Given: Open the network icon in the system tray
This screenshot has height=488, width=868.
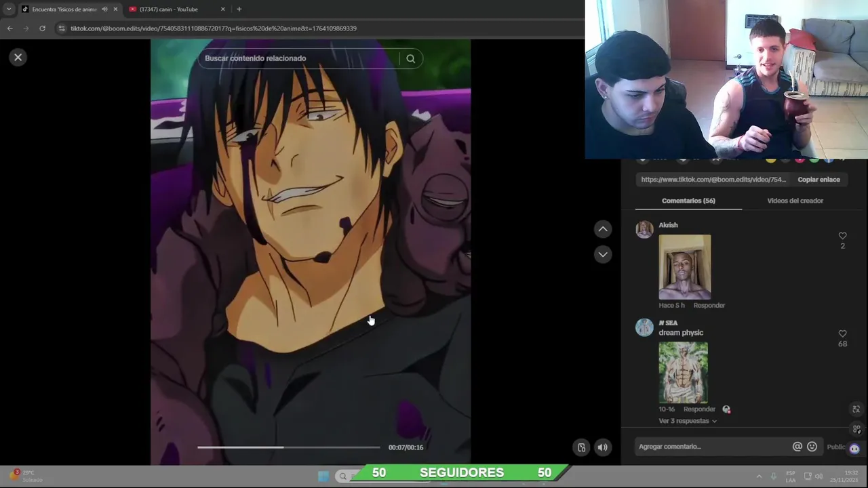Looking at the screenshot, I should pyautogui.click(x=808, y=476).
